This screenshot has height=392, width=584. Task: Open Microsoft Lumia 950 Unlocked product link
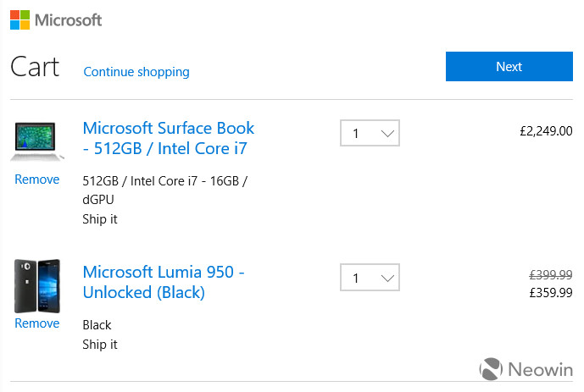[x=164, y=282]
